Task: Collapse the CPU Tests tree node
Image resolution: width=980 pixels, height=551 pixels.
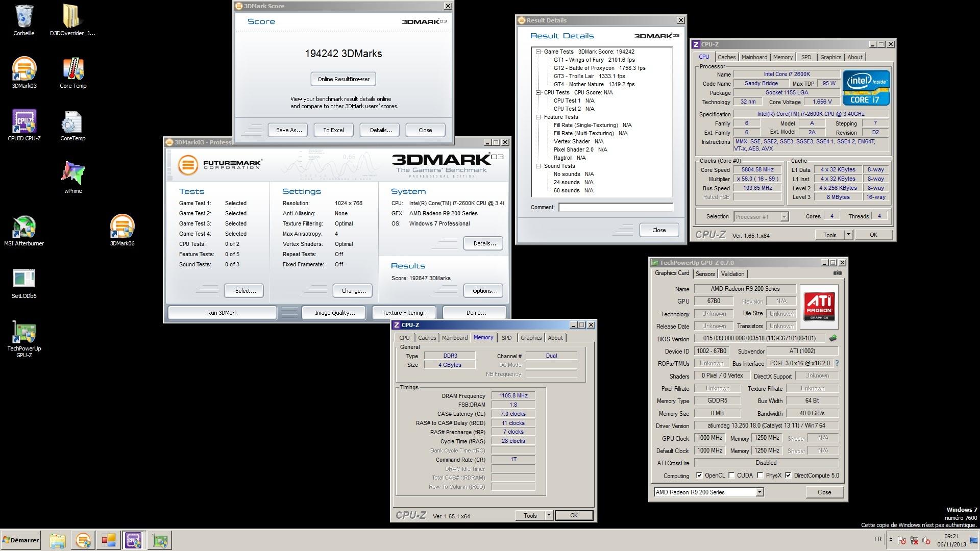Action: point(538,92)
